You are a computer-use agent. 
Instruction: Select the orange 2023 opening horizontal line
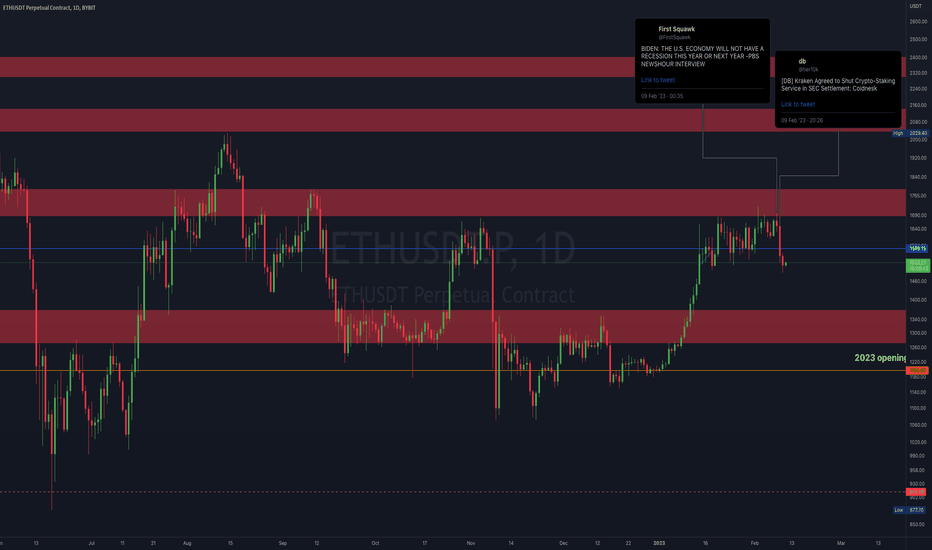coord(452,370)
